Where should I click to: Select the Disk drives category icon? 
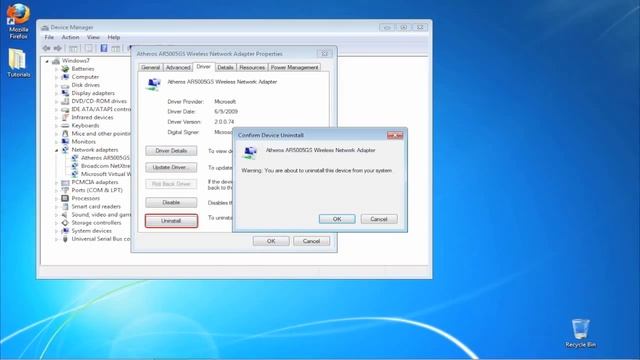pos(65,85)
